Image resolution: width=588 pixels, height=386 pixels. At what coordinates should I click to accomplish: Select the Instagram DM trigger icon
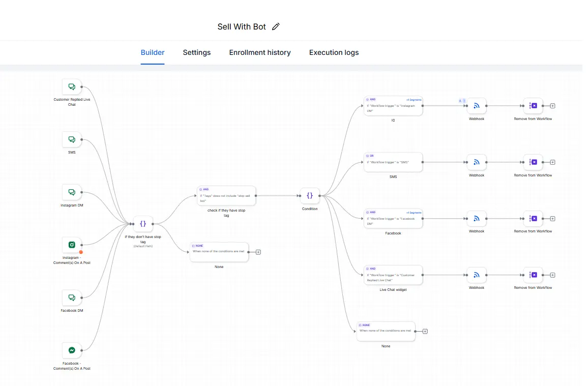click(72, 192)
